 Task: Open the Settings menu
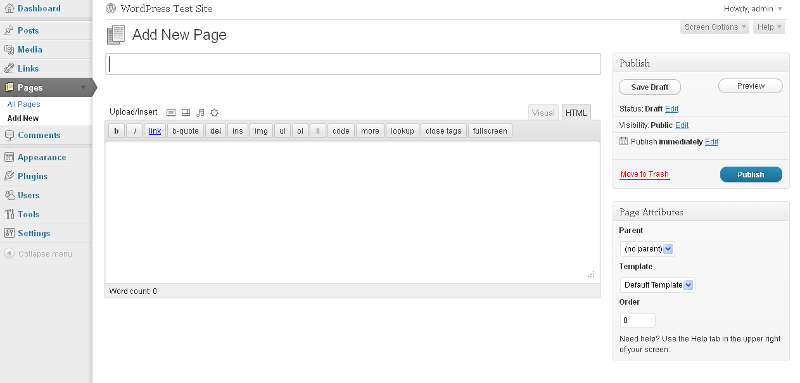pos(34,233)
